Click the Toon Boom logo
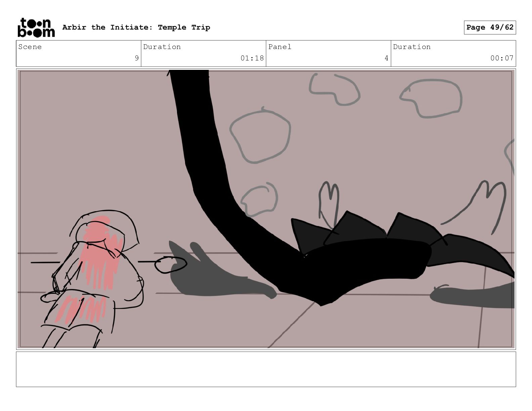The image size is (532, 411). coord(36,28)
